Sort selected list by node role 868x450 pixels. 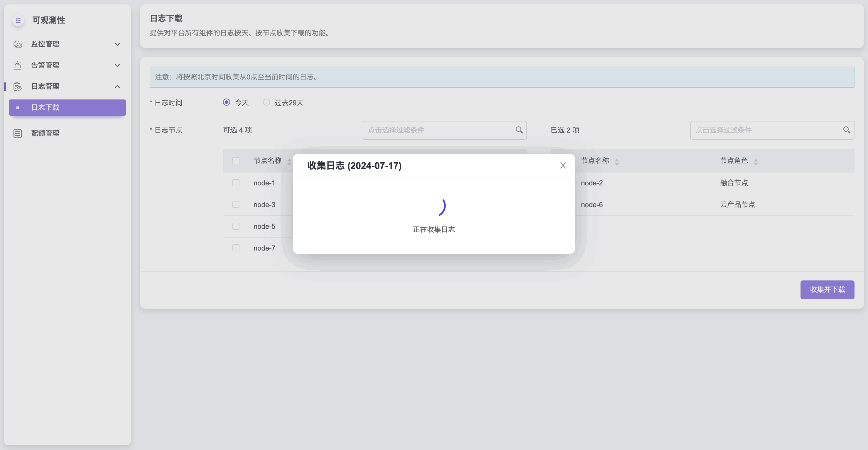point(756,162)
